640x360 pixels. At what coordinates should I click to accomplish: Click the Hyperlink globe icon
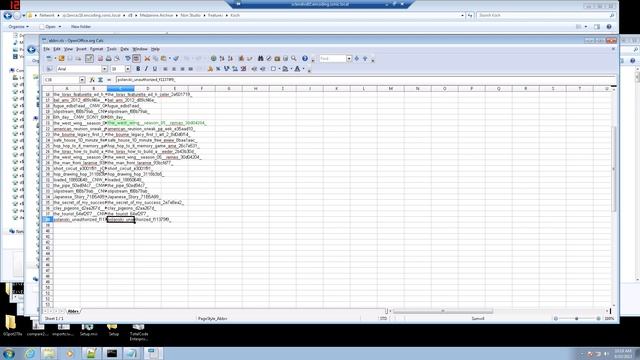click(x=213, y=59)
